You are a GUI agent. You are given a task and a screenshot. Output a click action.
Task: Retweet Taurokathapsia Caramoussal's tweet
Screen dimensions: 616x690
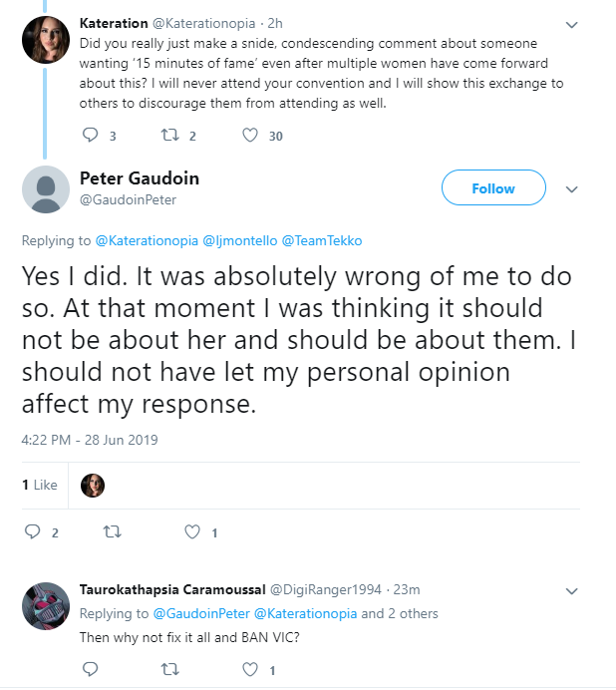click(169, 669)
